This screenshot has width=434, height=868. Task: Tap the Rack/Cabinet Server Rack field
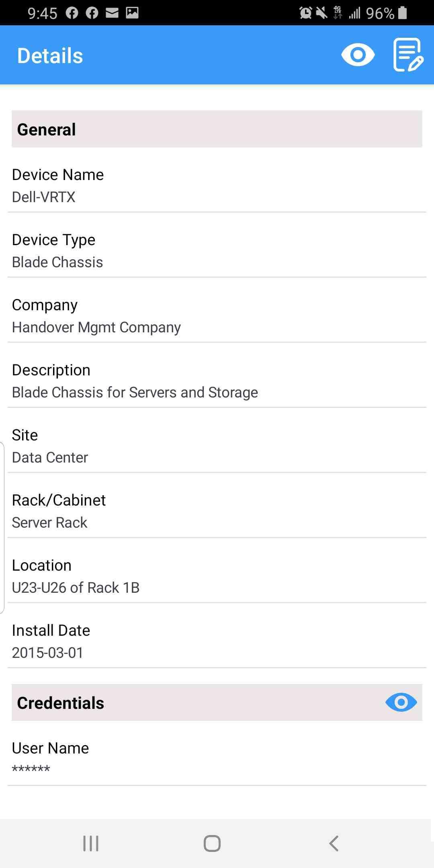(x=217, y=511)
